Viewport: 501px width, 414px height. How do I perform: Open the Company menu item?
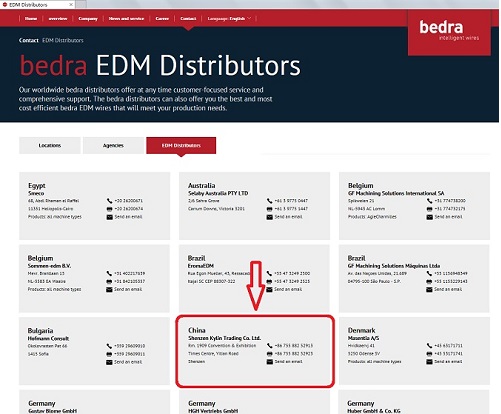(88, 18)
